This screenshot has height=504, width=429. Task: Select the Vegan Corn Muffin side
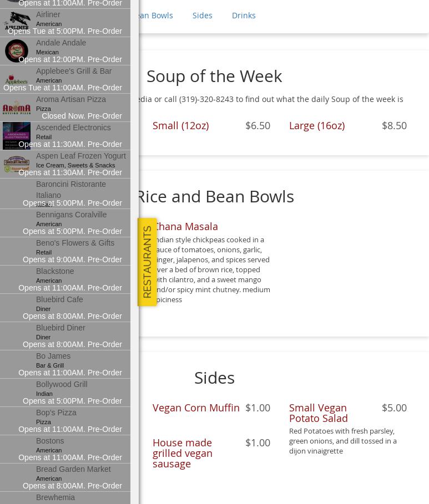pos(196,408)
